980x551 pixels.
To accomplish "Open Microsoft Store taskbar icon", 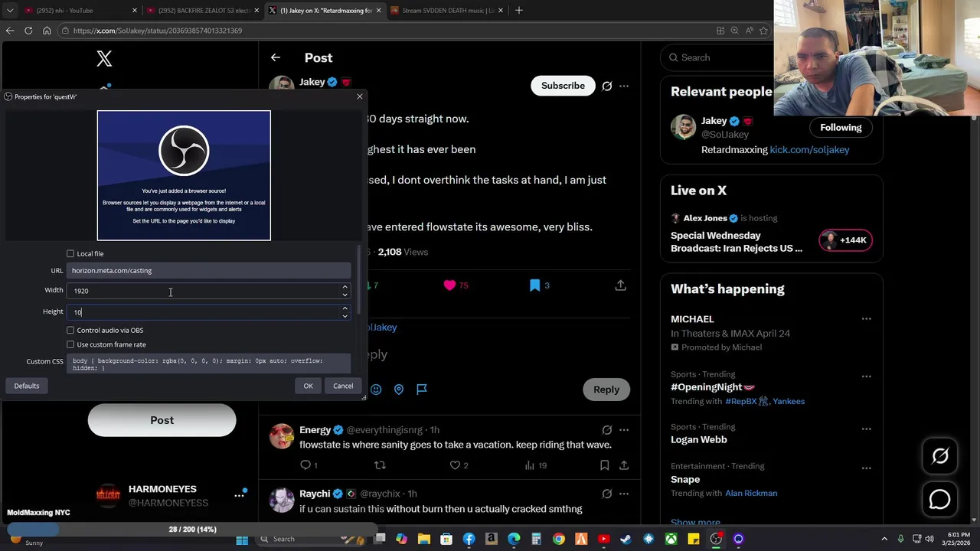I will coord(446,540).
